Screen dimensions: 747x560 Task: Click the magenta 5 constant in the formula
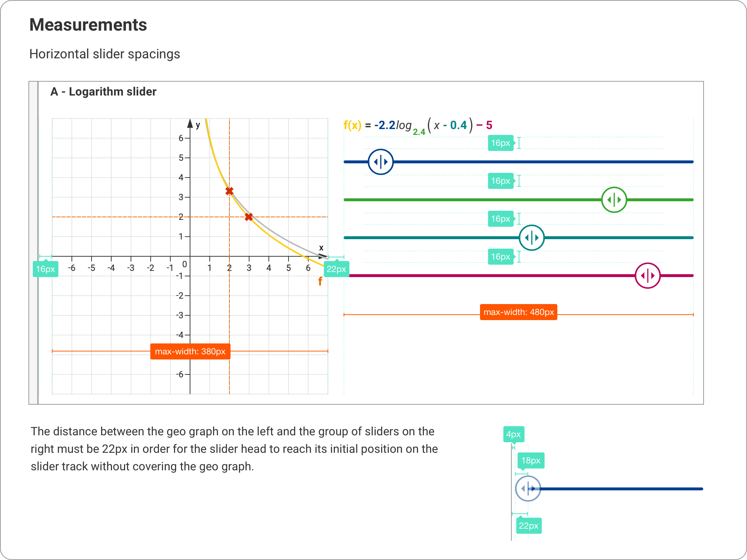pos(489,125)
